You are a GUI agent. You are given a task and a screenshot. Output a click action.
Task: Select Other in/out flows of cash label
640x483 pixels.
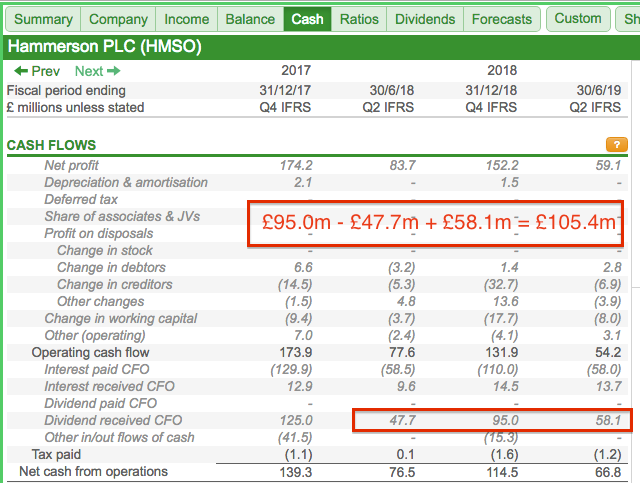click(x=119, y=438)
